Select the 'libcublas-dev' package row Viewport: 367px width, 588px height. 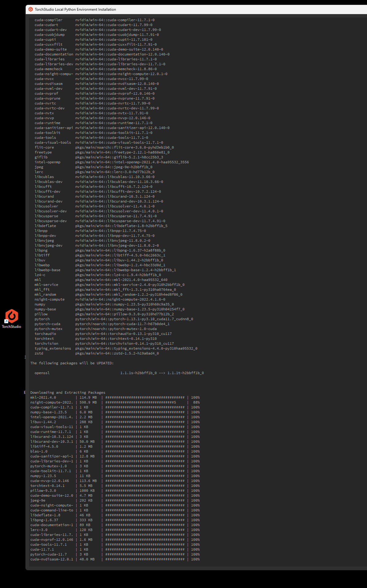click(x=99, y=182)
